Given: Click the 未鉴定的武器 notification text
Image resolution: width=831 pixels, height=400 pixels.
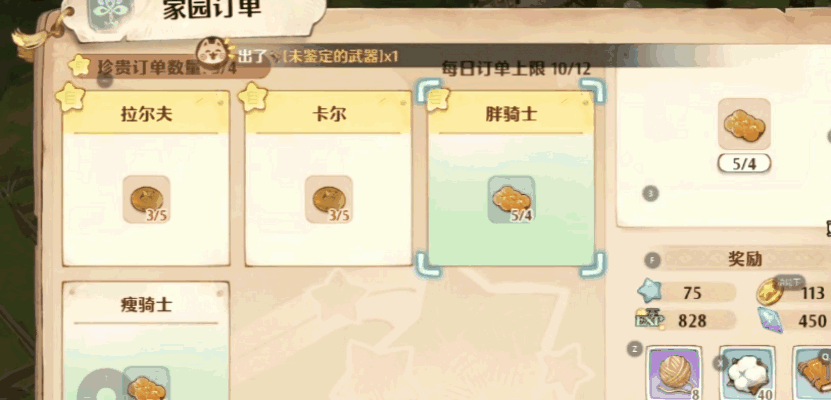Looking at the screenshot, I should 334,56.
